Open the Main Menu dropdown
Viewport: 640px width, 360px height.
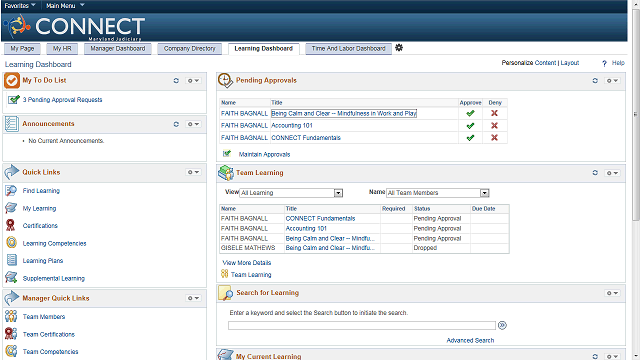(65, 6)
